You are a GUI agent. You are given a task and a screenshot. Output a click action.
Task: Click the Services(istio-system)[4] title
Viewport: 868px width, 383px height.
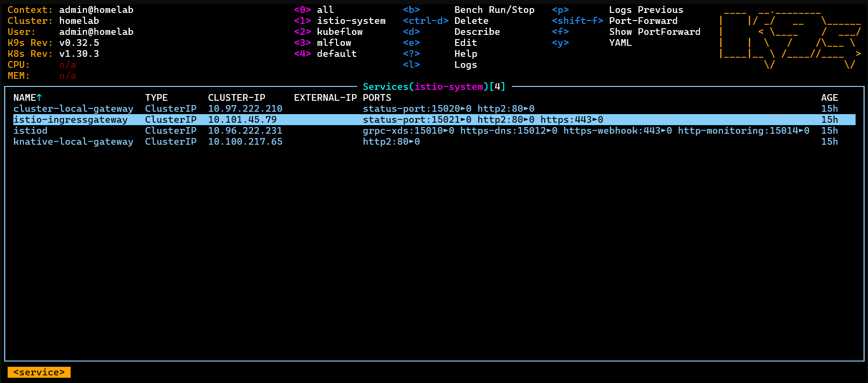434,87
